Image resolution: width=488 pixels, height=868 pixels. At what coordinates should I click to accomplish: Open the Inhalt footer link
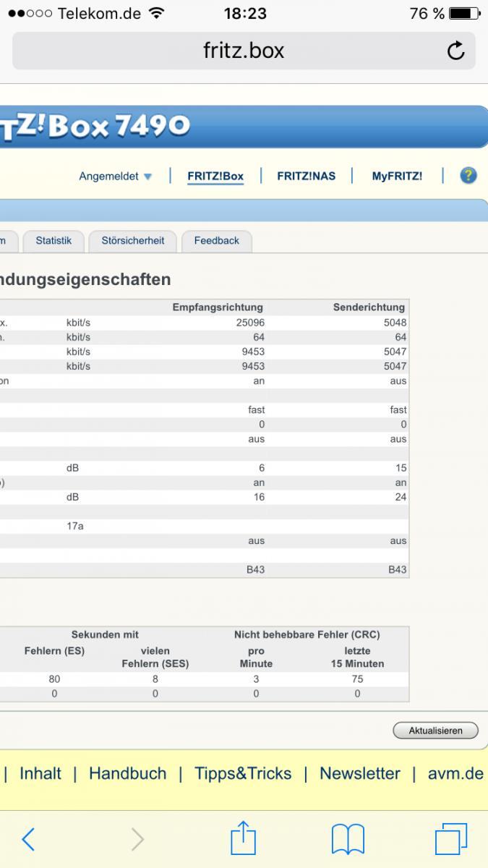coord(40,773)
